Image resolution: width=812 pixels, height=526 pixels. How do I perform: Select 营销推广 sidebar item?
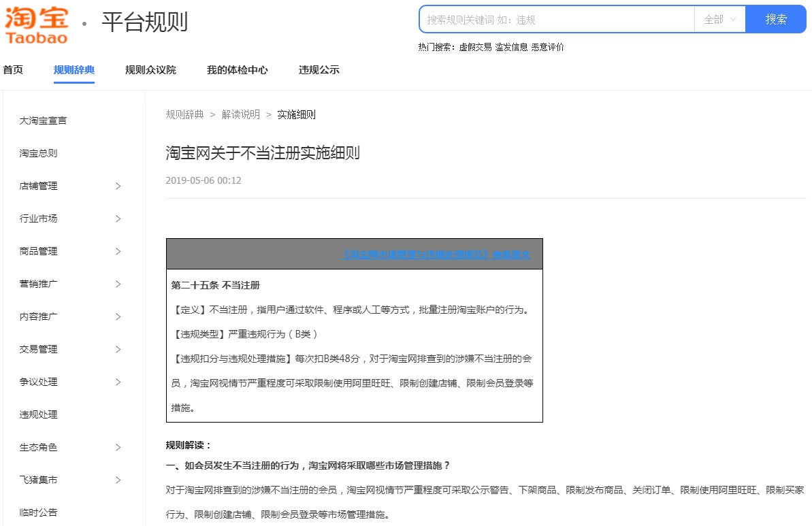[x=38, y=284]
